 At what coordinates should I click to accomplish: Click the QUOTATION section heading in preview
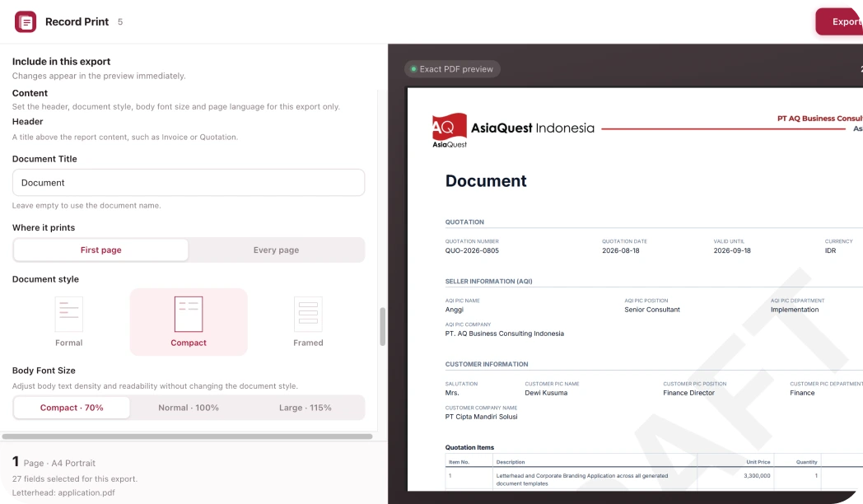coord(464,222)
